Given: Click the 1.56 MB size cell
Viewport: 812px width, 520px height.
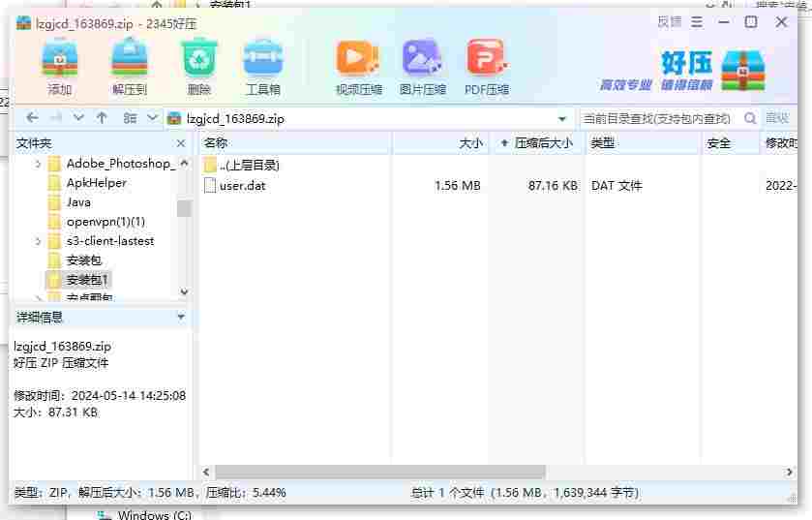Looking at the screenshot, I should click(x=457, y=185).
